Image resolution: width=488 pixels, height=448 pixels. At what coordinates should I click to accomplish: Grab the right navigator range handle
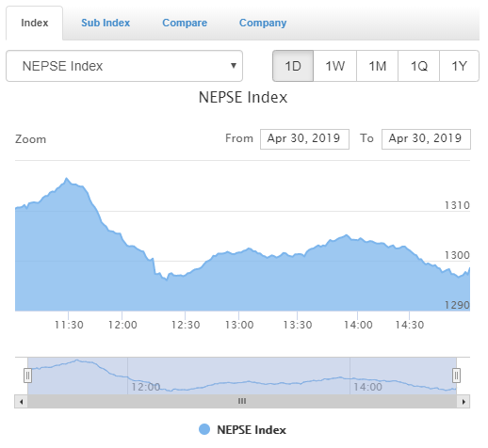click(456, 376)
